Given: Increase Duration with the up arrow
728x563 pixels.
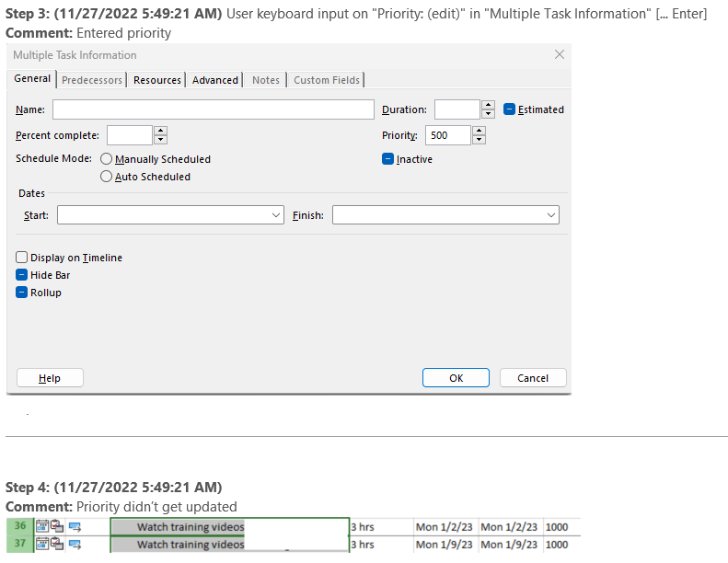Looking at the screenshot, I should tap(488, 106).
